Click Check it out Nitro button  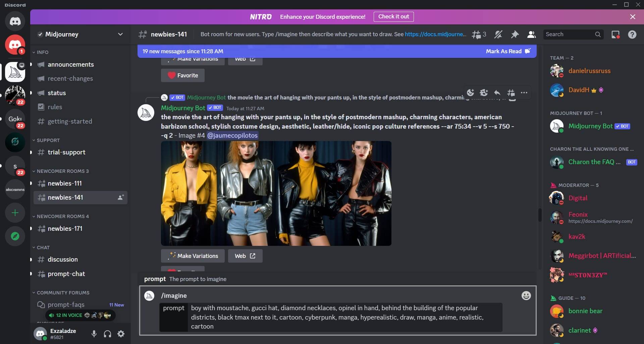(393, 17)
